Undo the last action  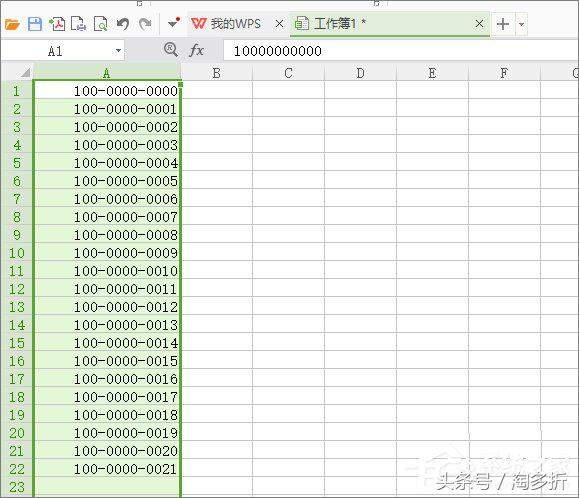tap(123, 24)
